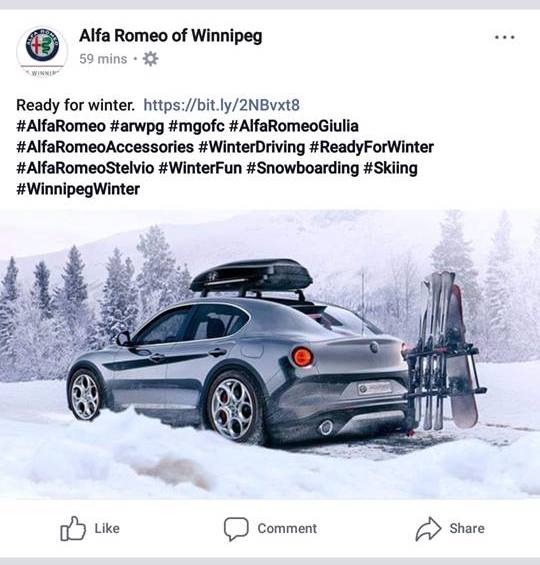The height and width of the screenshot is (565, 540).
Task: Click the speech bubble Comment icon
Action: 236,529
